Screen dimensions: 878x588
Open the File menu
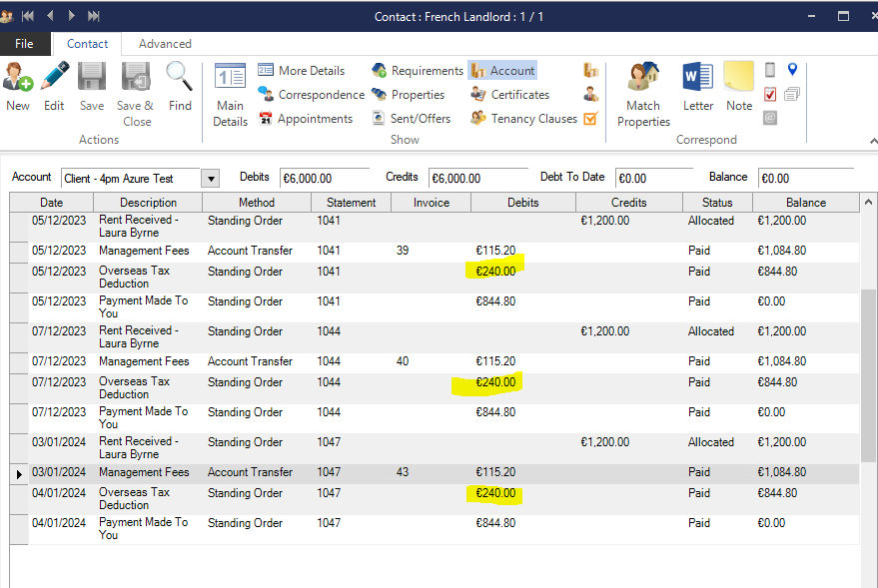pos(24,44)
